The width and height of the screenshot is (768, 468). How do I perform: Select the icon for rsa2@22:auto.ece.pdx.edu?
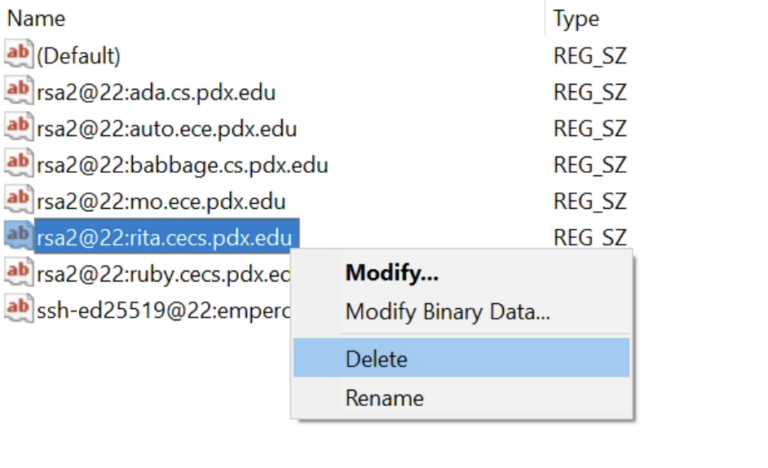point(18,128)
